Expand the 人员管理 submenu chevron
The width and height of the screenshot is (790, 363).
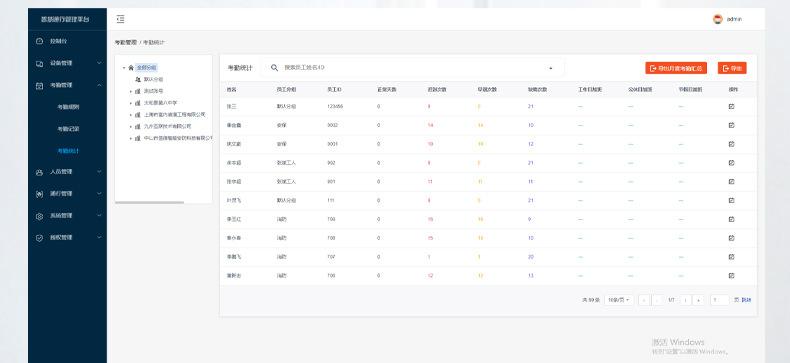(x=99, y=172)
